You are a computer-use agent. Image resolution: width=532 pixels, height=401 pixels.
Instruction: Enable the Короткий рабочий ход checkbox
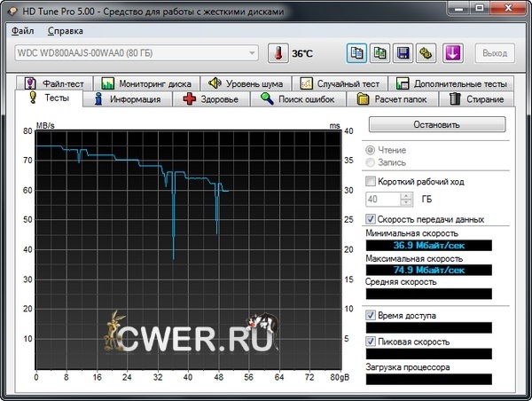click(372, 182)
